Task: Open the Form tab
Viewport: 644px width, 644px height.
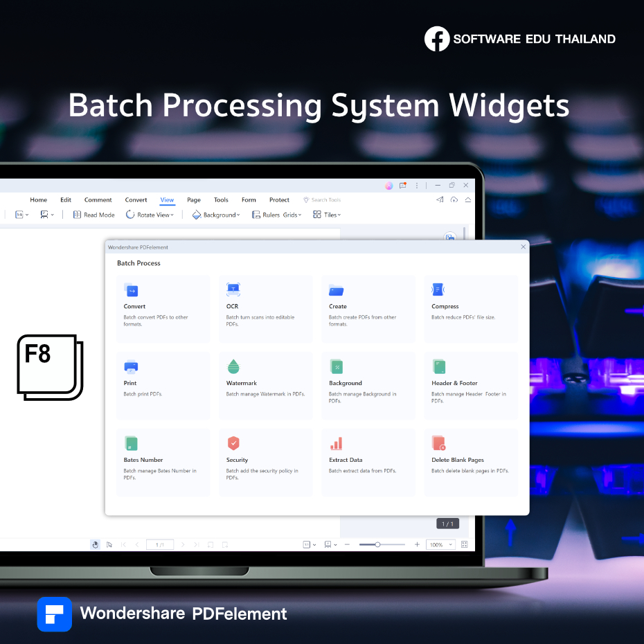Action: tap(249, 200)
